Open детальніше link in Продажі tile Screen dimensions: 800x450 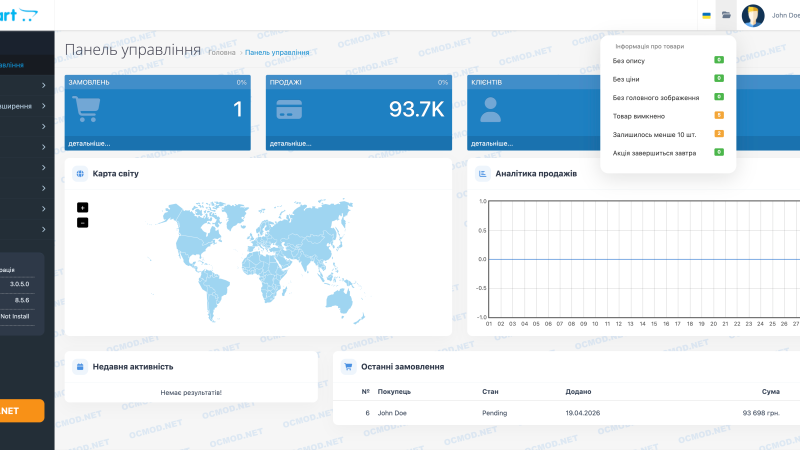[x=290, y=144]
